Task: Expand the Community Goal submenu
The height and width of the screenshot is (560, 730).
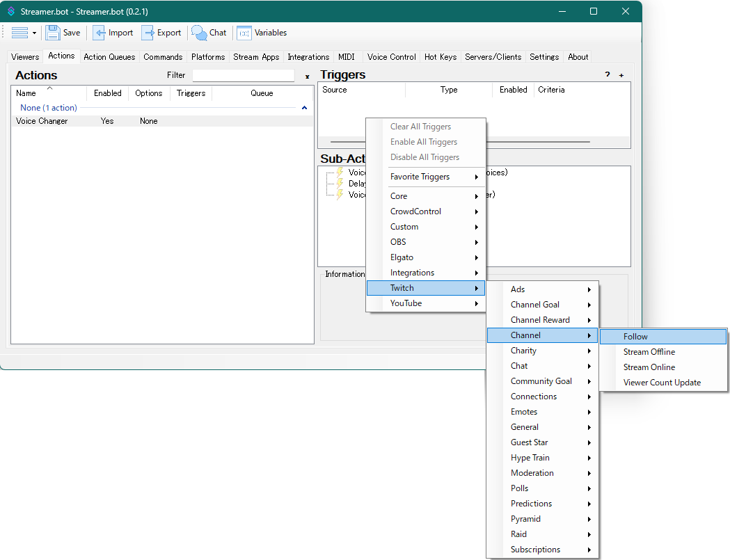Action: click(x=542, y=381)
